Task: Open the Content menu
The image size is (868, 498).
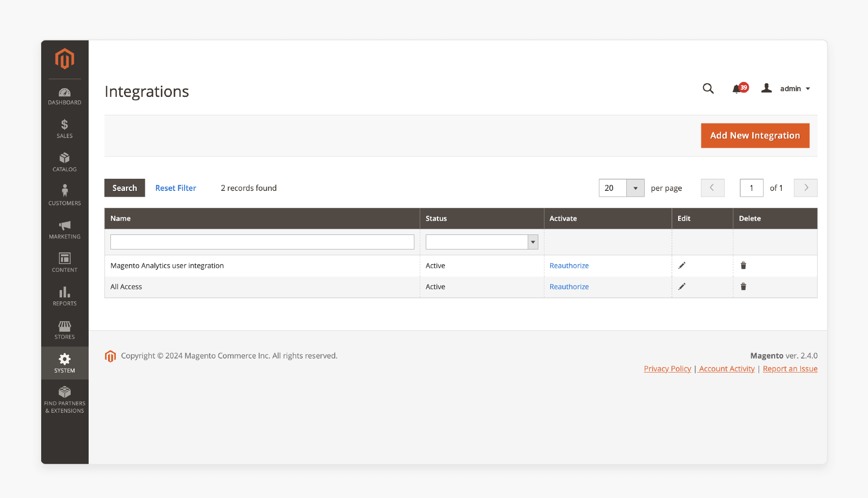Action: click(x=64, y=263)
